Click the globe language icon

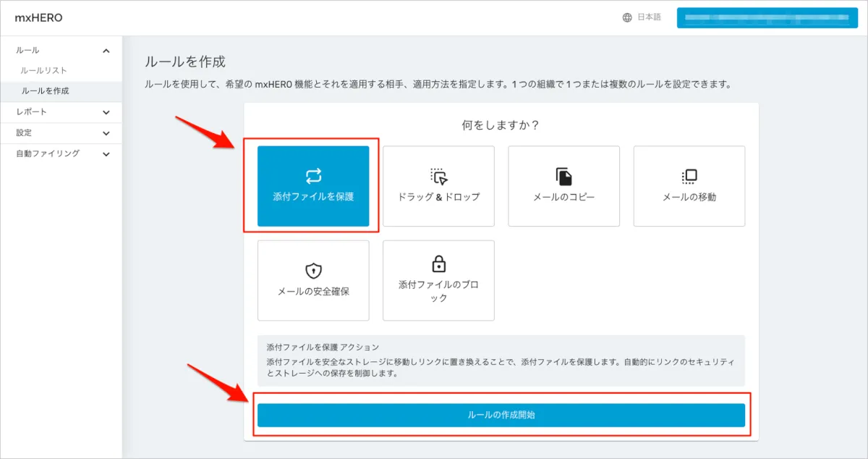coord(627,17)
